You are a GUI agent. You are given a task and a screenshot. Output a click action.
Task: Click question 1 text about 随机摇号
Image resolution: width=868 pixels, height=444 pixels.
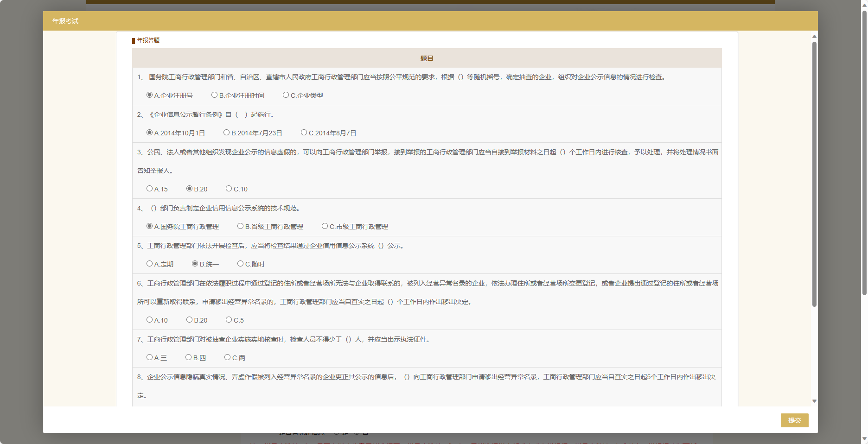coord(402,77)
